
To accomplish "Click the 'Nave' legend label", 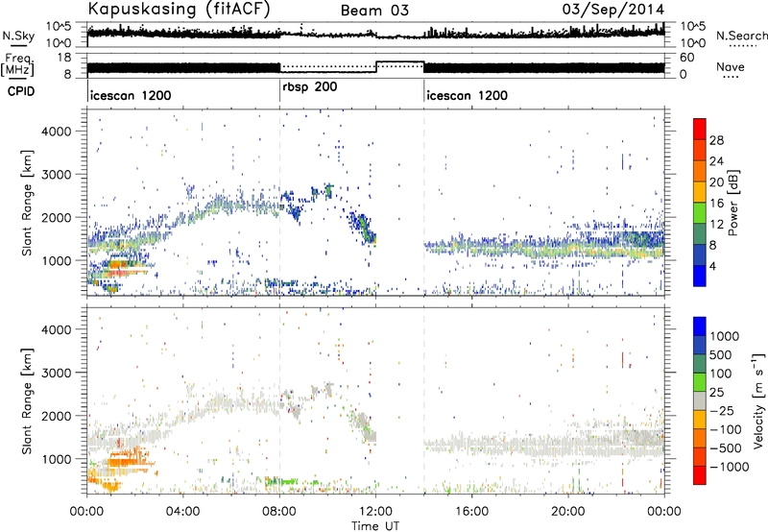I will click(x=731, y=66).
